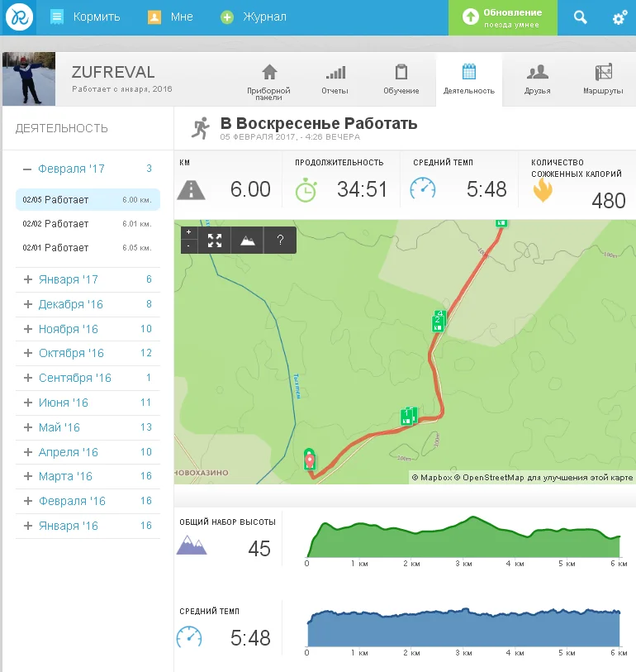
Task: Click the speedometer icon in top stats
Action: click(x=423, y=188)
